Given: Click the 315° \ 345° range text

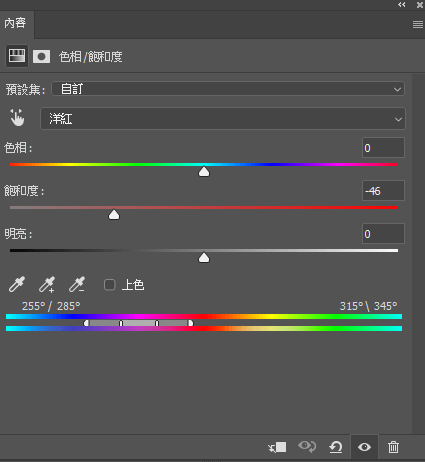Looking at the screenshot, I should 368,306.
